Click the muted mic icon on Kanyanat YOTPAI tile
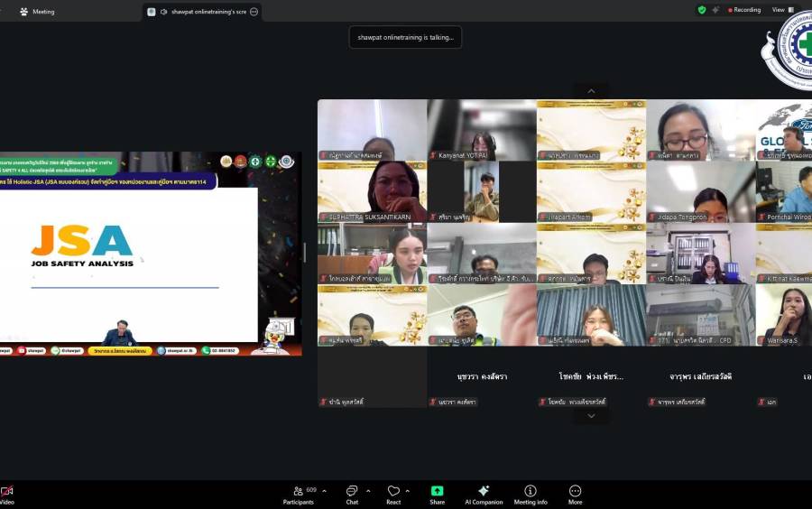This screenshot has width=812, height=509. click(433, 155)
